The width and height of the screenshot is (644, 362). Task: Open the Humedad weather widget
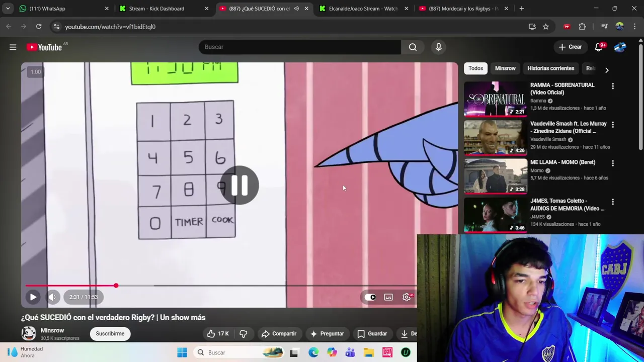point(25,352)
